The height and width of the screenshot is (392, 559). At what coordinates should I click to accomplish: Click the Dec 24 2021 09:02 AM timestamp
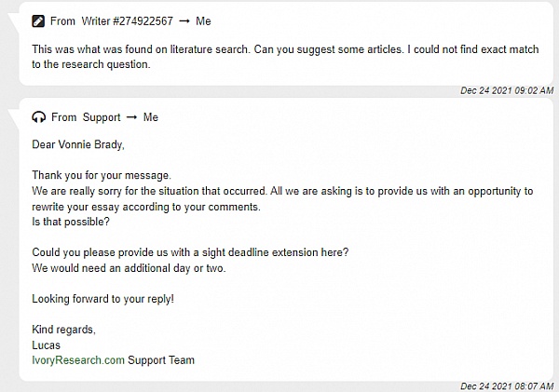(507, 90)
